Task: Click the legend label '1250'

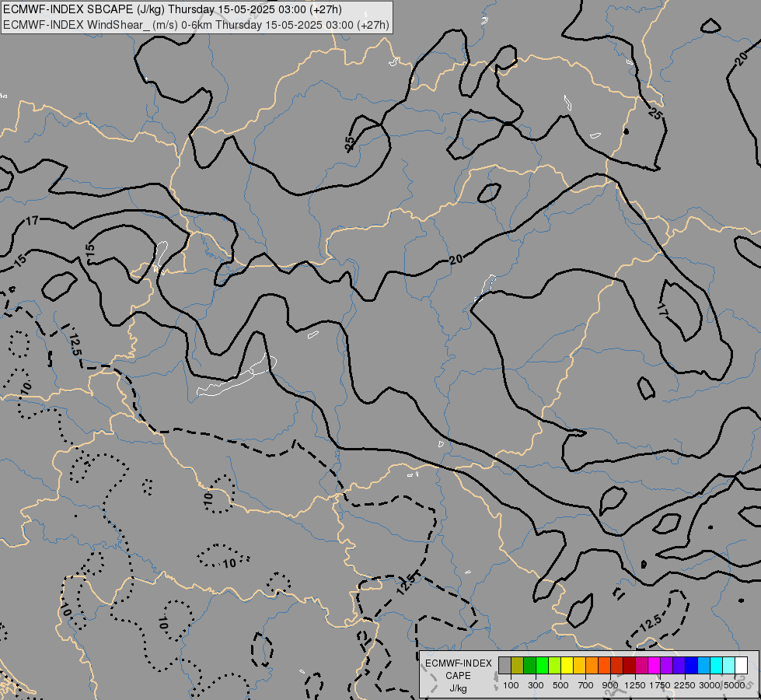Action: [635, 685]
